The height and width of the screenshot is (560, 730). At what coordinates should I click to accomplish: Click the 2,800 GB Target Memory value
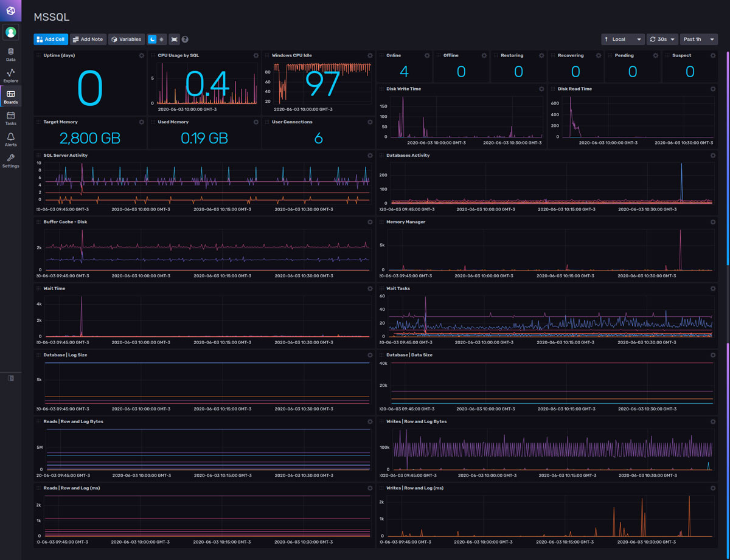tap(90, 138)
